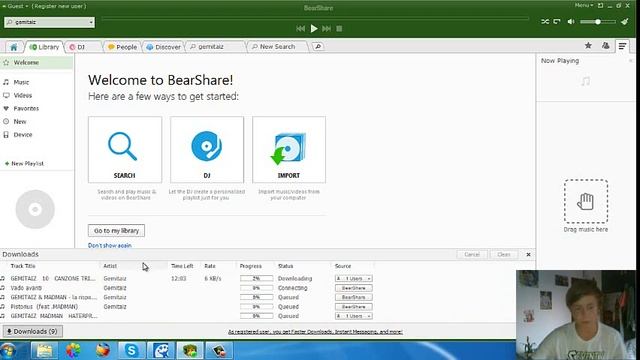Open the Menu dropdown
This screenshot has height=360, width=640.
(x=584, y=5)
